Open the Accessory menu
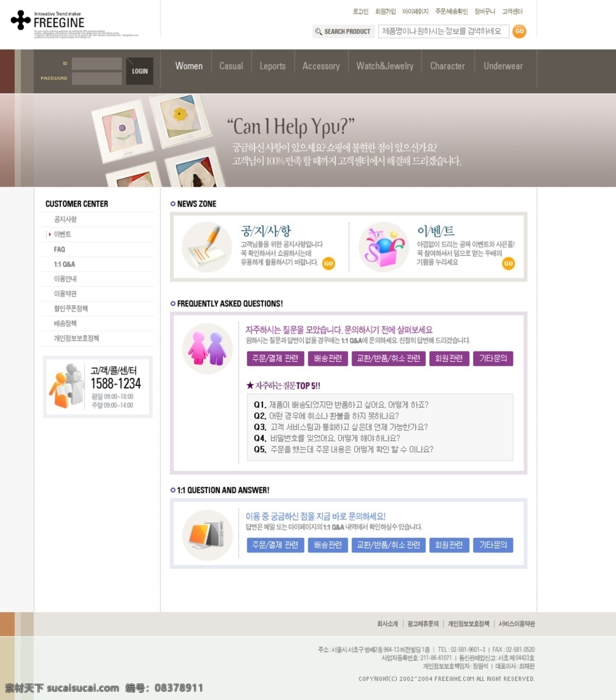Viewport: 616px width, 700px height. (x=321, y=66)
